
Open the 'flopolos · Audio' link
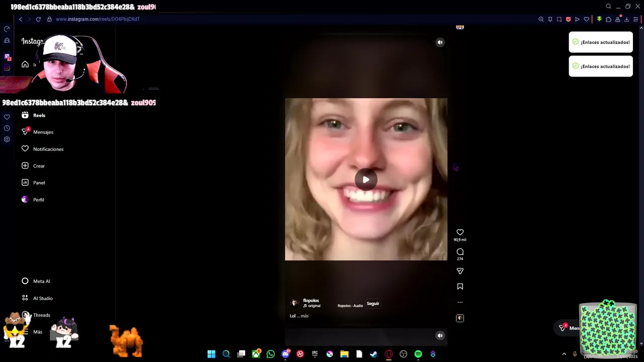click(350, 306)
